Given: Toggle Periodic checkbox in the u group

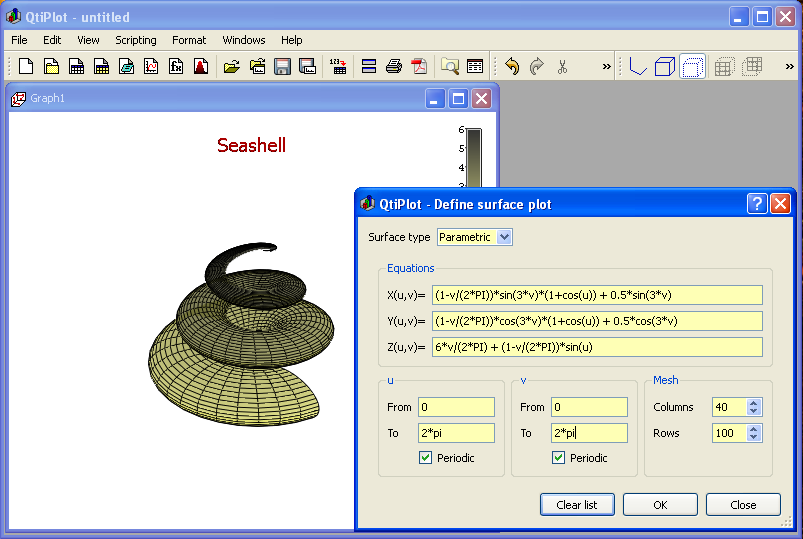Looking at the screenshot, I should (x=426, y=458).
